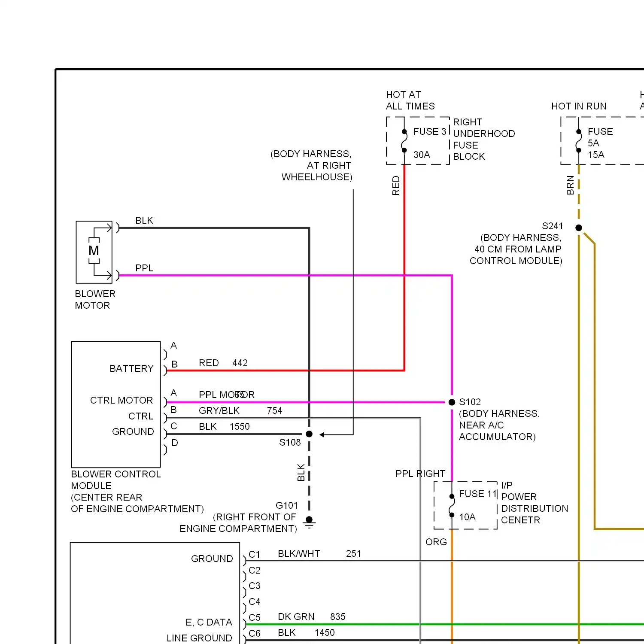Click the FUSE 3 30A symbol
Viewport: 644px width, 644px height.
click(x=404, y=141)
